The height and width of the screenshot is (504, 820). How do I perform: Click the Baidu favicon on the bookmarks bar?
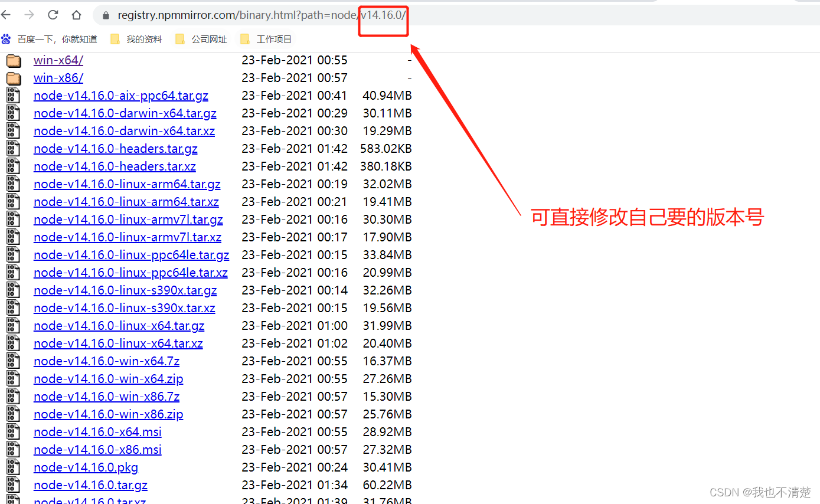point(6,39)
